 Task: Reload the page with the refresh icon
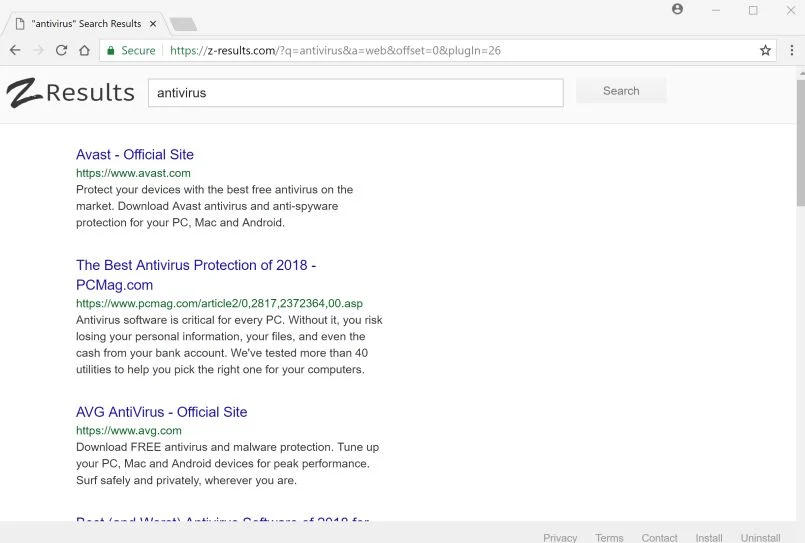[62, 50]
